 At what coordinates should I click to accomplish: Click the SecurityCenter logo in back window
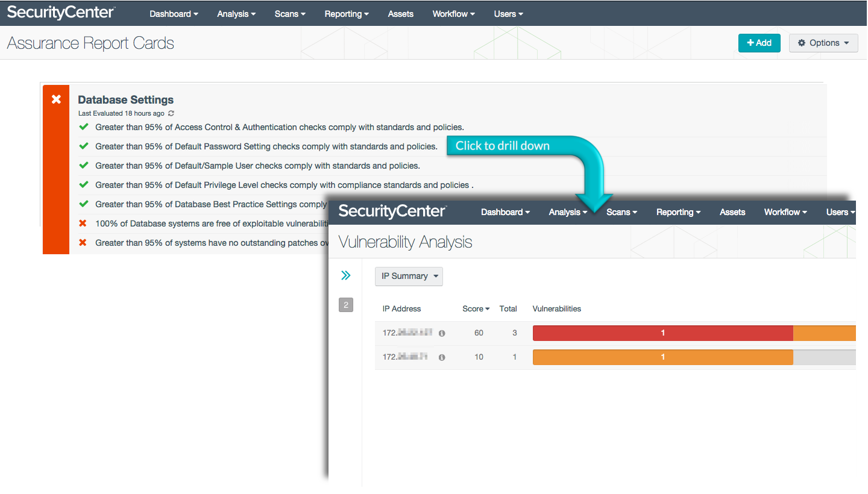61,13
